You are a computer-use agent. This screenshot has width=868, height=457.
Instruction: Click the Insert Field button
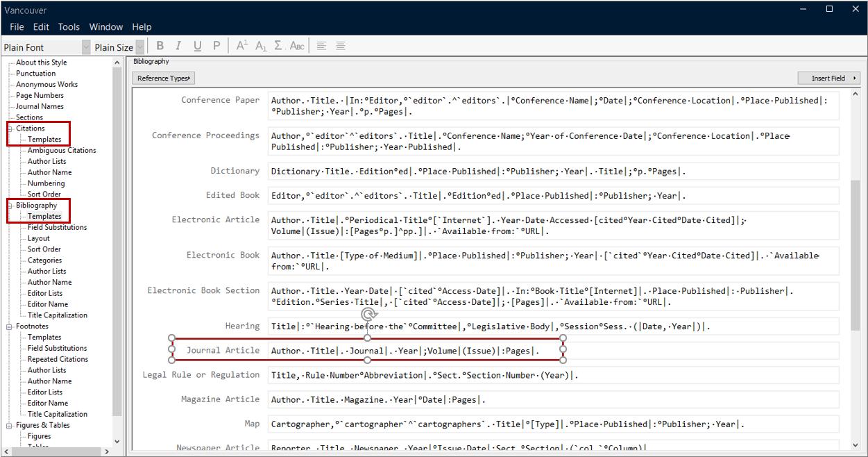(828, 78)
